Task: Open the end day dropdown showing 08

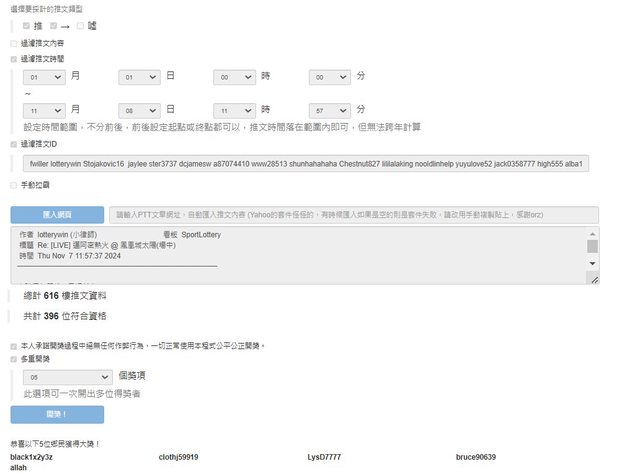Action: click(140, 109)
